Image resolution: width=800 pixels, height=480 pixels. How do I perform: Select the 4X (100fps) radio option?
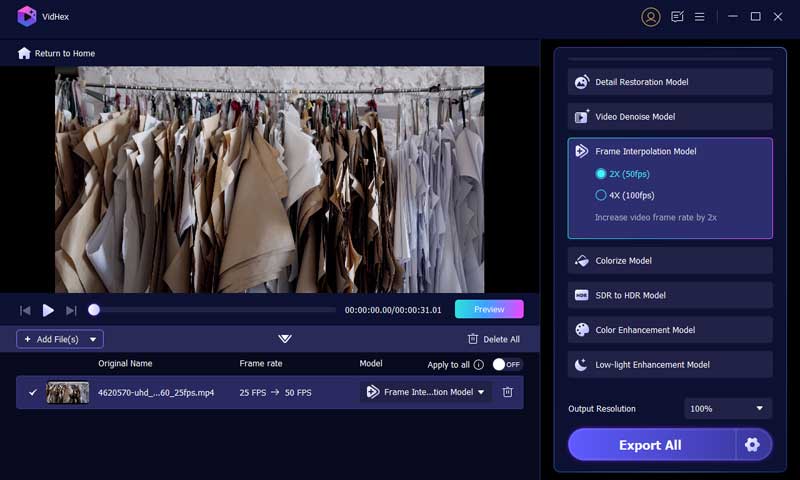point(601,195)
